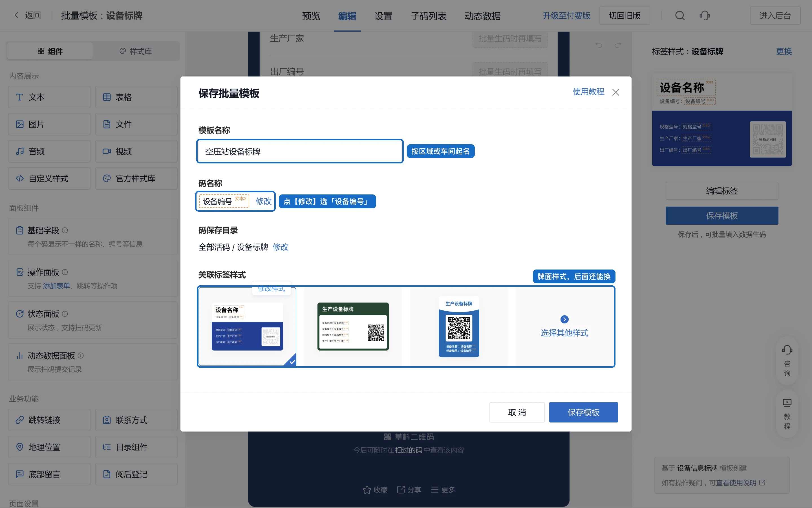Screen dimensions: 812x508
Task: Add a 文本 text component
Action: 49,97
